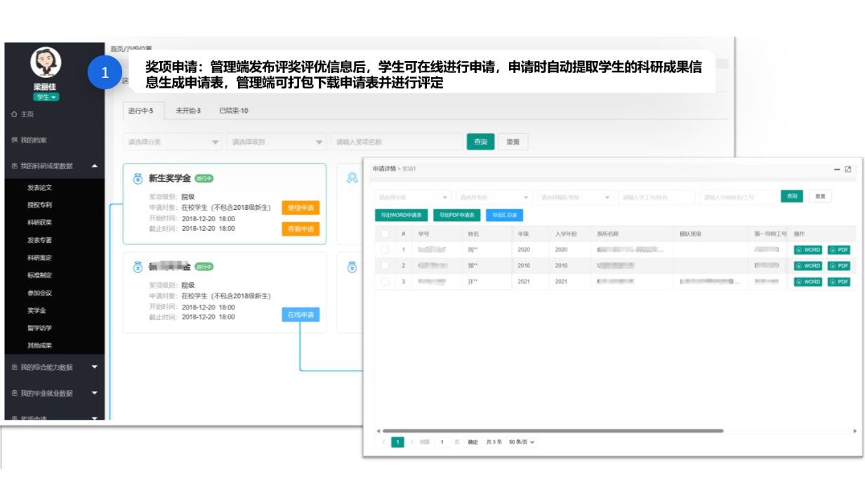Click the 导出PDF申请表 button
Image resolution: width=865 pixels, height=504 pixels.
[x=457, y=215]
